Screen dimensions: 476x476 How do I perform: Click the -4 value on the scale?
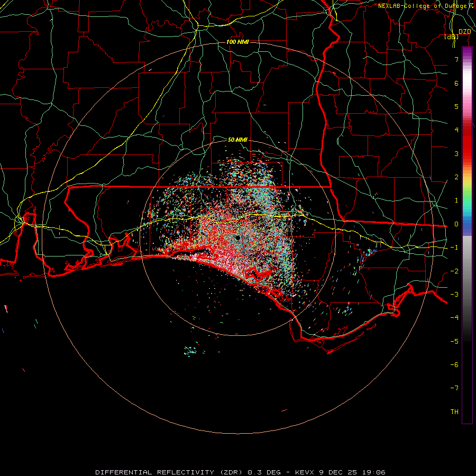pyautogui.click(x=454, y=318)
